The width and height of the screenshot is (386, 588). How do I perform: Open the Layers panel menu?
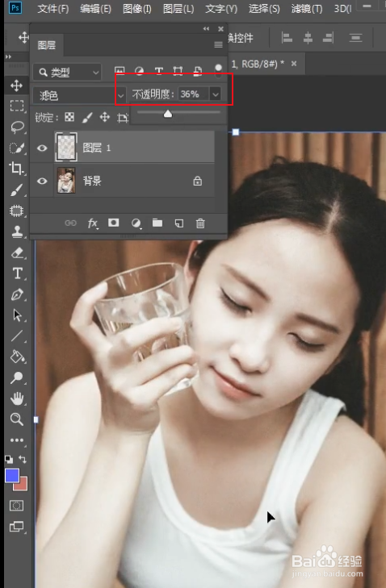(218, 44)
